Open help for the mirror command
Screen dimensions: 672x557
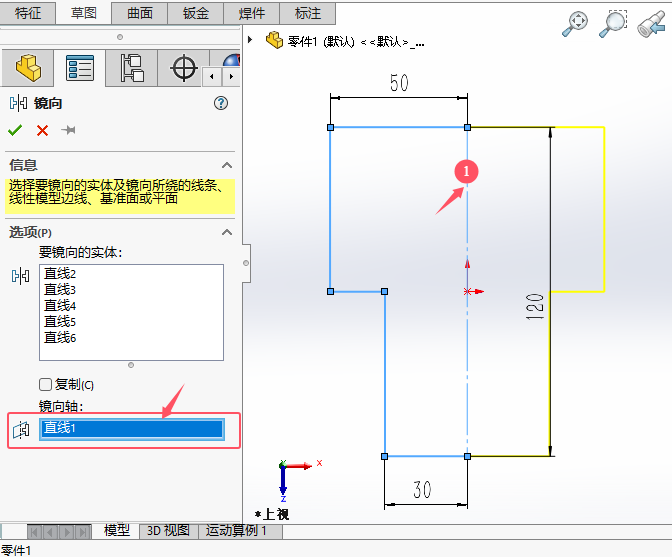pos(221,103)
